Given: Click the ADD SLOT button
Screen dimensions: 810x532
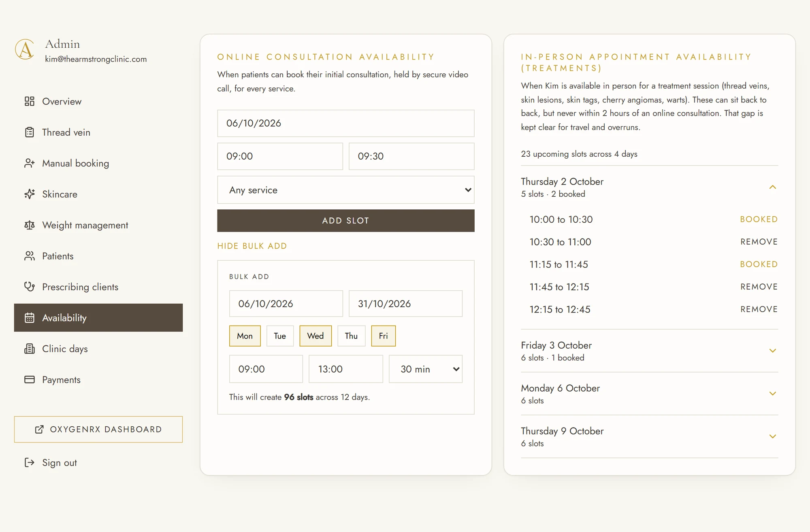Looking at the screenshot, I should (x=346, y=221).
